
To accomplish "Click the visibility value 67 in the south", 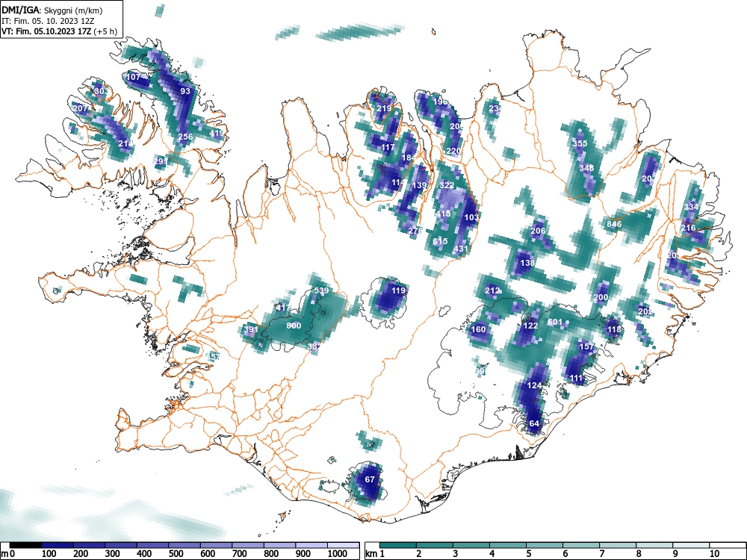I will (371, 479).
